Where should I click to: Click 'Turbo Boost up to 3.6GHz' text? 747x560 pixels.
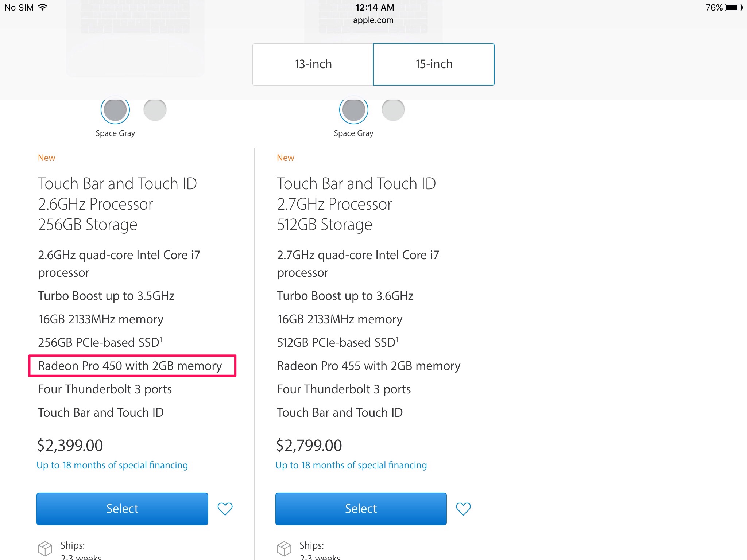345,296
